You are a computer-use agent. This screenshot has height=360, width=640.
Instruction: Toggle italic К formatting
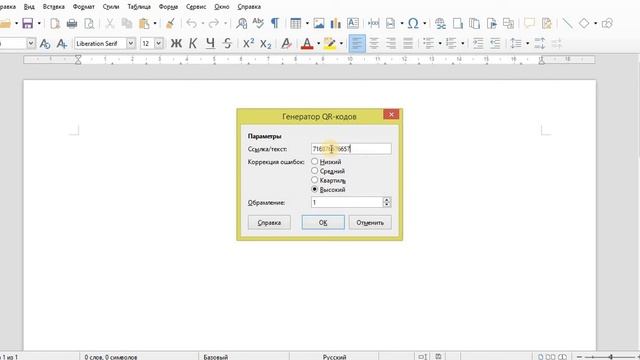[193, 43]
